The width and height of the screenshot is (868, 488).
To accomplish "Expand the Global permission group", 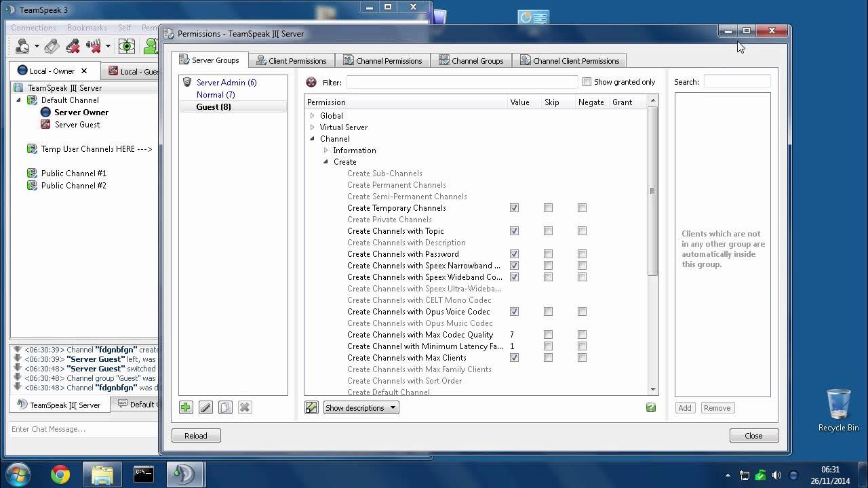I will [x=312, y=116].
